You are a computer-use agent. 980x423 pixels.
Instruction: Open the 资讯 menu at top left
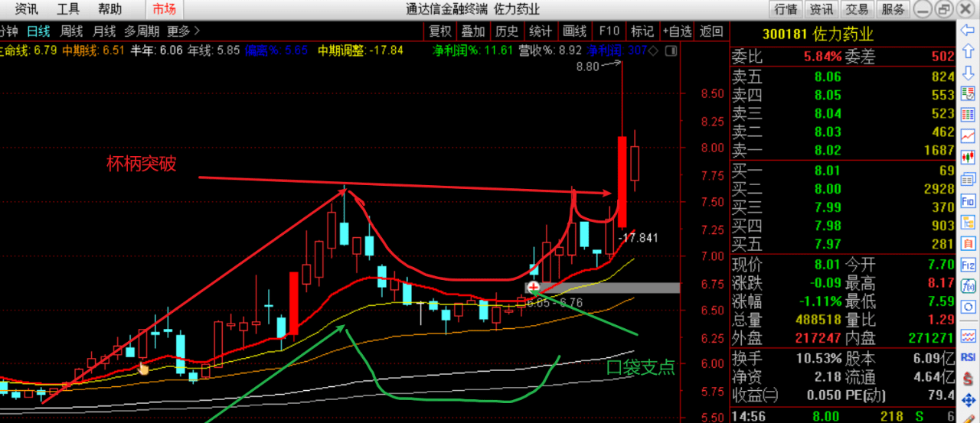pyautogui.click(x=27, y=9)
